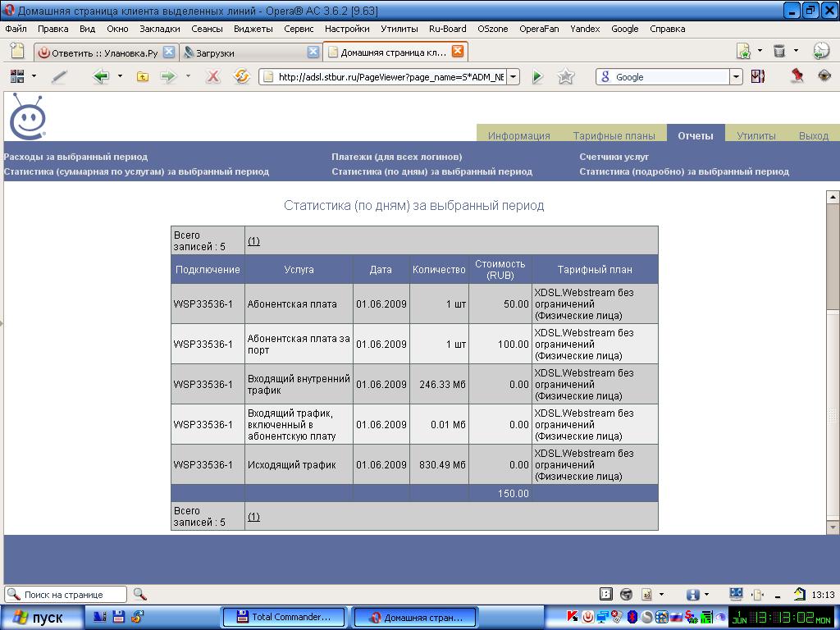840x630 pixels.
Task: Open the Закладки menu
Action: click(x=159, y=29)
